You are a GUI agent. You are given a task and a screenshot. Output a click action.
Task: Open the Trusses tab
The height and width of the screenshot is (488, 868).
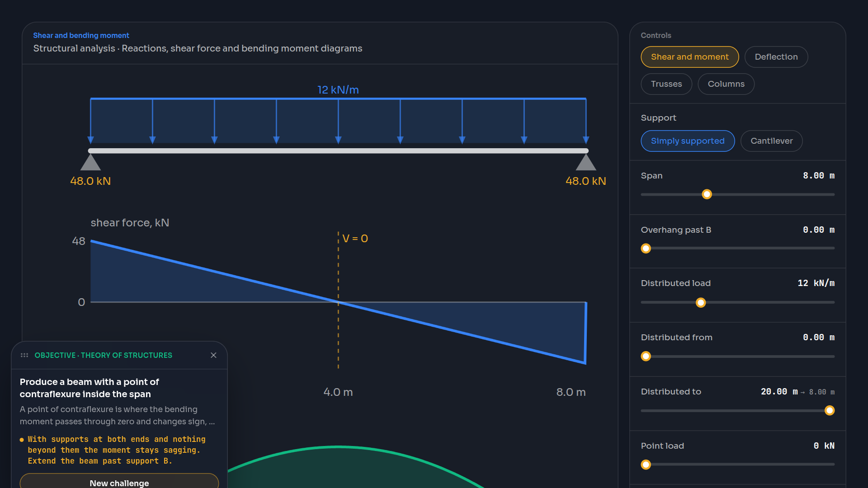coord(666,84)
